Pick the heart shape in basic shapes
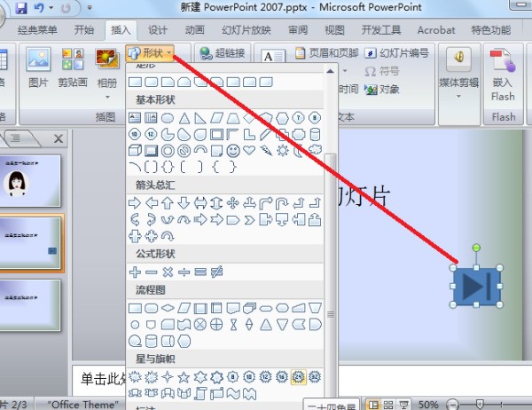The height and width of the screenshot is (410, 532). coord(249,151)
